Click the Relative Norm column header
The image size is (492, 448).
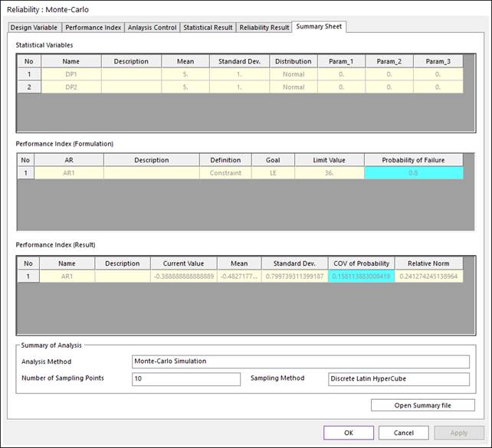[428, 263]
